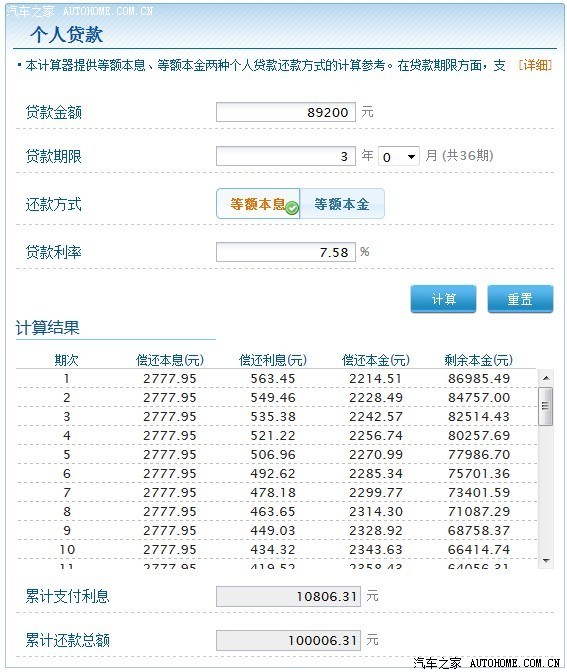Open the 详细 details link

click(535, 65)
